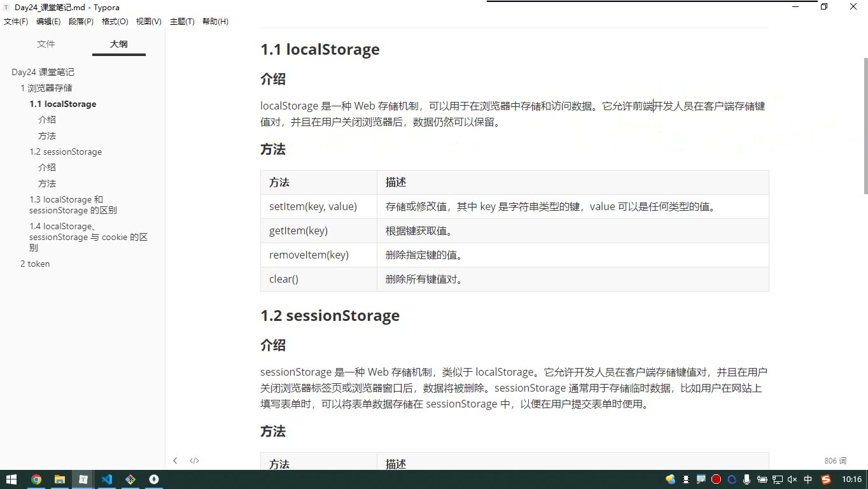Collapse the sidebar with the left arrow icon

tap(175, 460)
